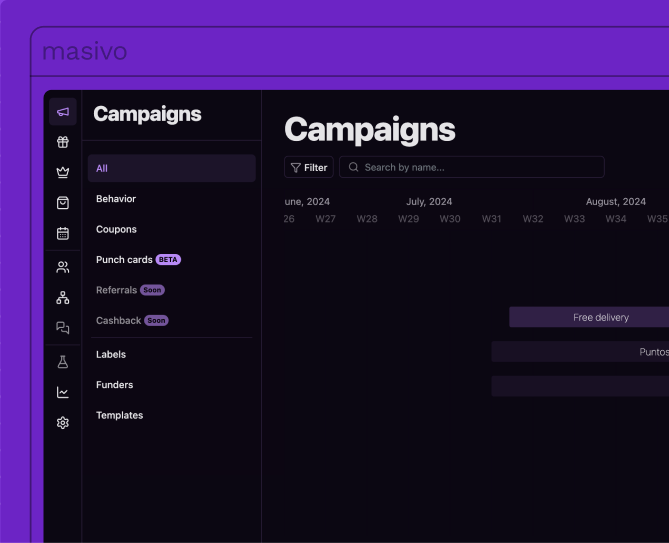The image size is (669, 543).
Task: Open the gift rewards sidebar icon
Action: coord(63,142)
